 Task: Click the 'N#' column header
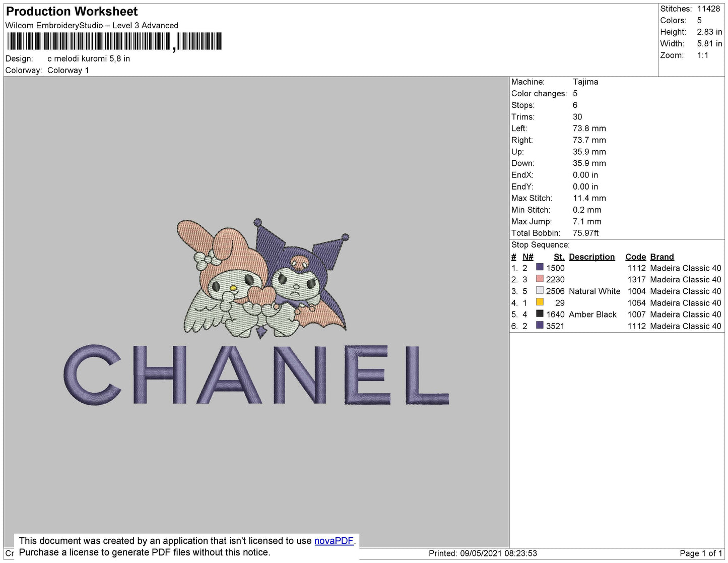coord(528,257)
